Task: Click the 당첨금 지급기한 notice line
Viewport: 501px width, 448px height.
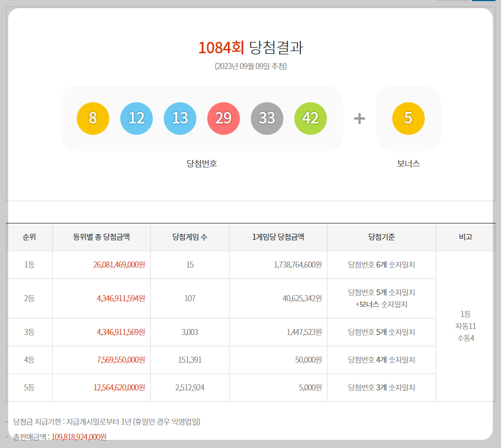Action: click(x=107, y=422)
